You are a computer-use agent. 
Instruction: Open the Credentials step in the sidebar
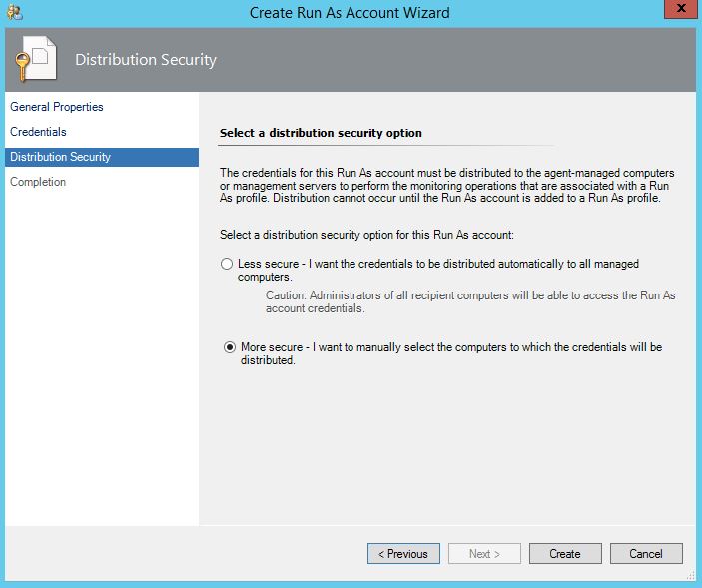coord(38,132)
